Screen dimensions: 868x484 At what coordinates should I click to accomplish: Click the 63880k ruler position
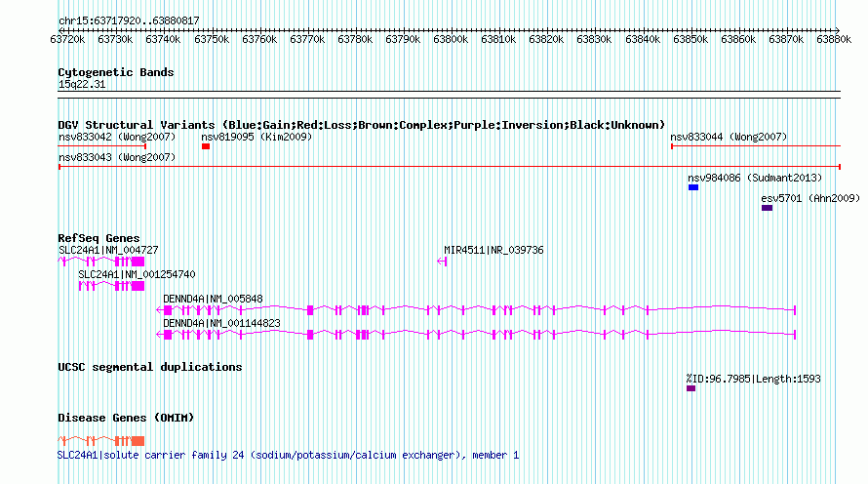coord(834,39)
